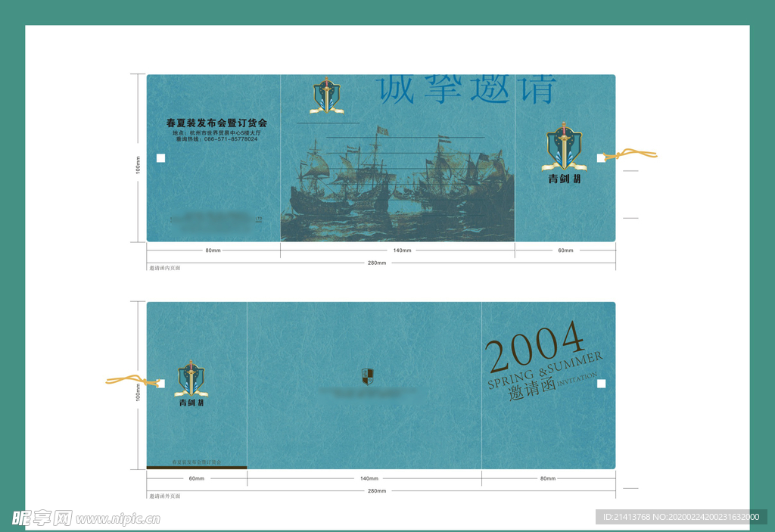Click the 280mm total width label under the outer page
Image resolution: width=775 pixels, height=532 pixels.
pyautogui.click(x=377, y=491)
